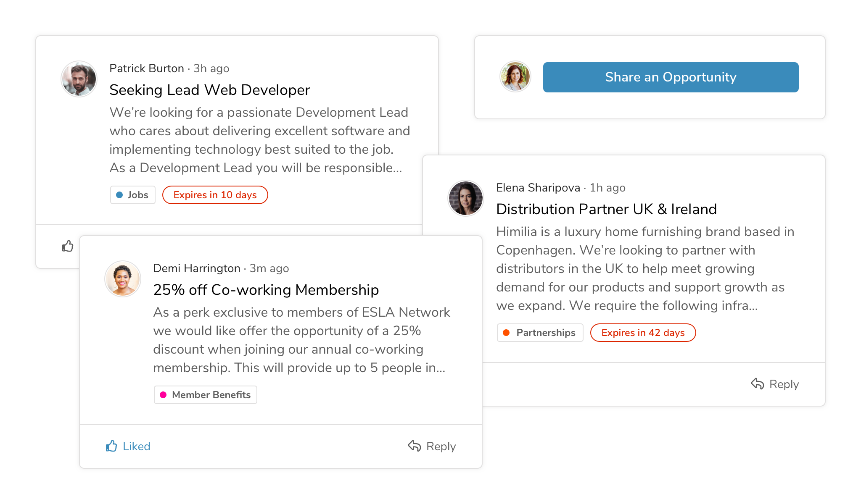Click the thumbs-up icon under Patrick Burton's post
861x504 pixels.
(x=68, y=246)
